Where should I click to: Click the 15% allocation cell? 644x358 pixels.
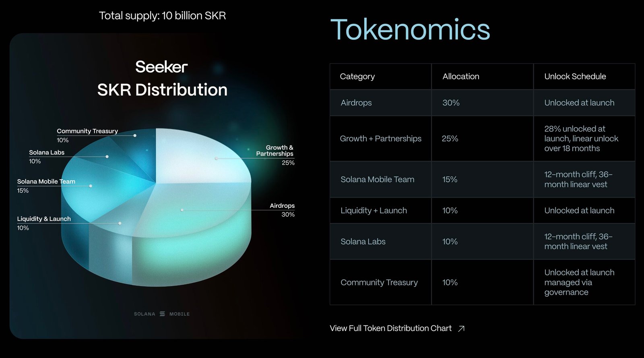pos(450,180)
